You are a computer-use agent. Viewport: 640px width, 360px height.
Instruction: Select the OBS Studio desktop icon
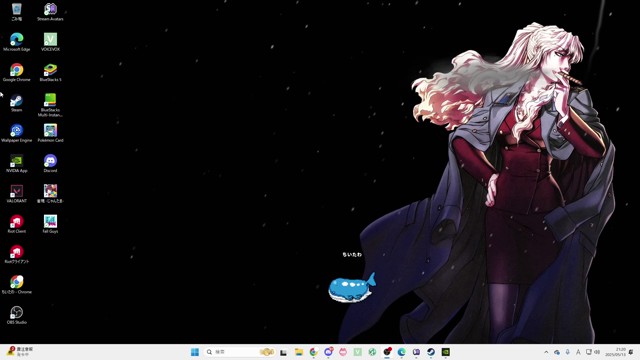[17, 315]
